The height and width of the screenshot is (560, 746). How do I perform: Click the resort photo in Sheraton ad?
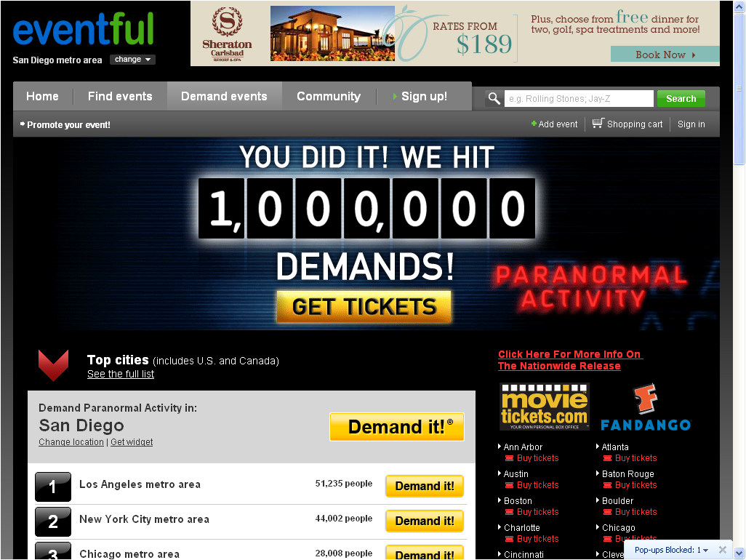click(332, 33)
